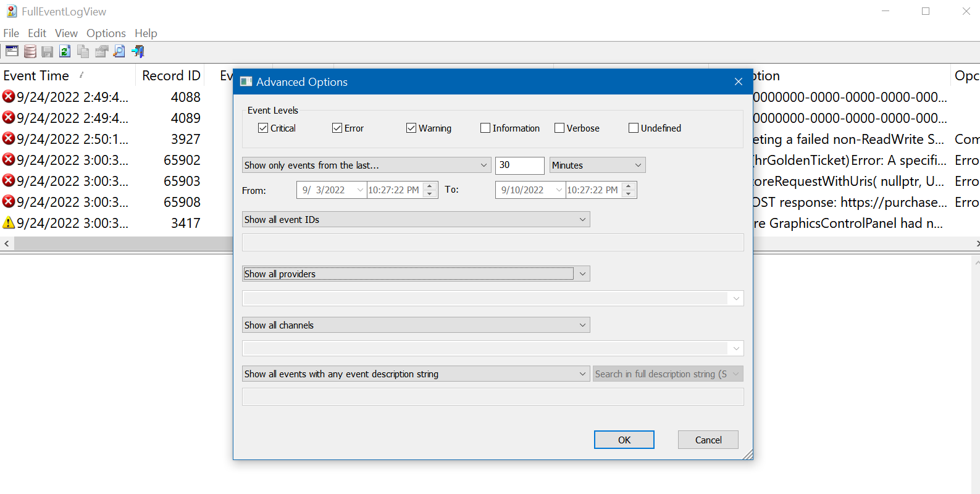Screen dimensions: 980x494
Task: Sort by the Record ID column header
Action: (x=171, y=75)
